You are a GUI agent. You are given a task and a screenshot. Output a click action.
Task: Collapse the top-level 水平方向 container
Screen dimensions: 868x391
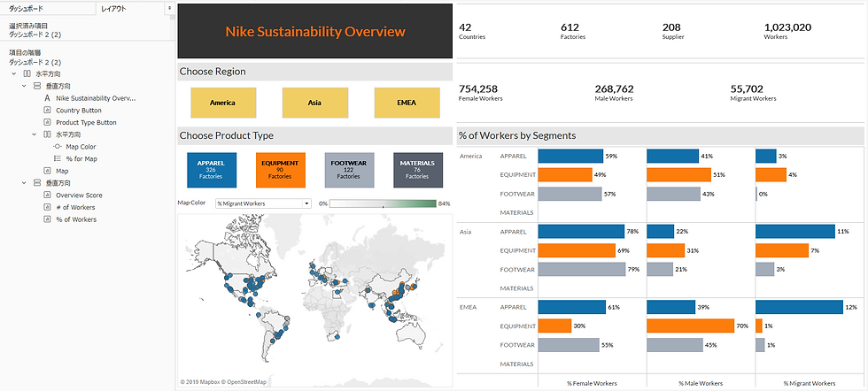(13, 74)
